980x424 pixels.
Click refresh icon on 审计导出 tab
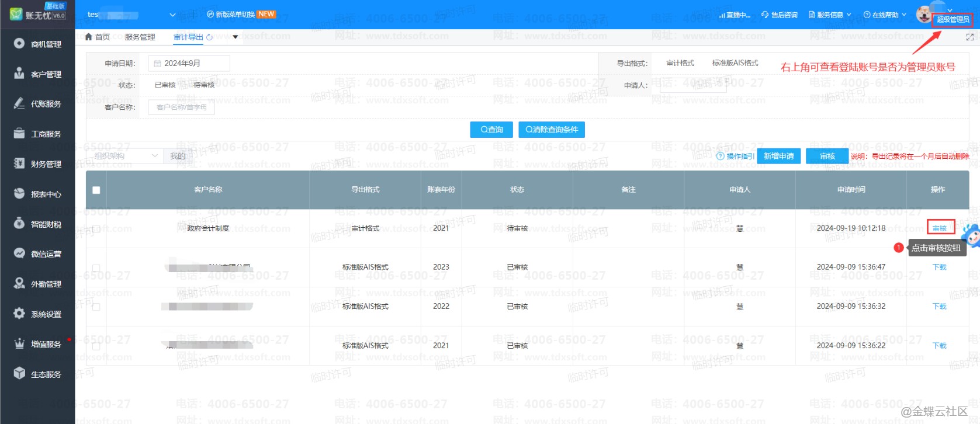tap(210, 37)
